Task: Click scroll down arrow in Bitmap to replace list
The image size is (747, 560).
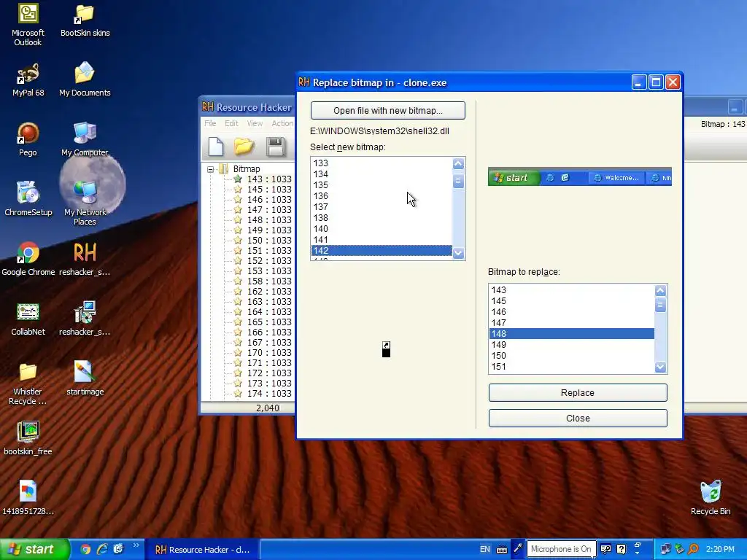Action: point(660,367)
